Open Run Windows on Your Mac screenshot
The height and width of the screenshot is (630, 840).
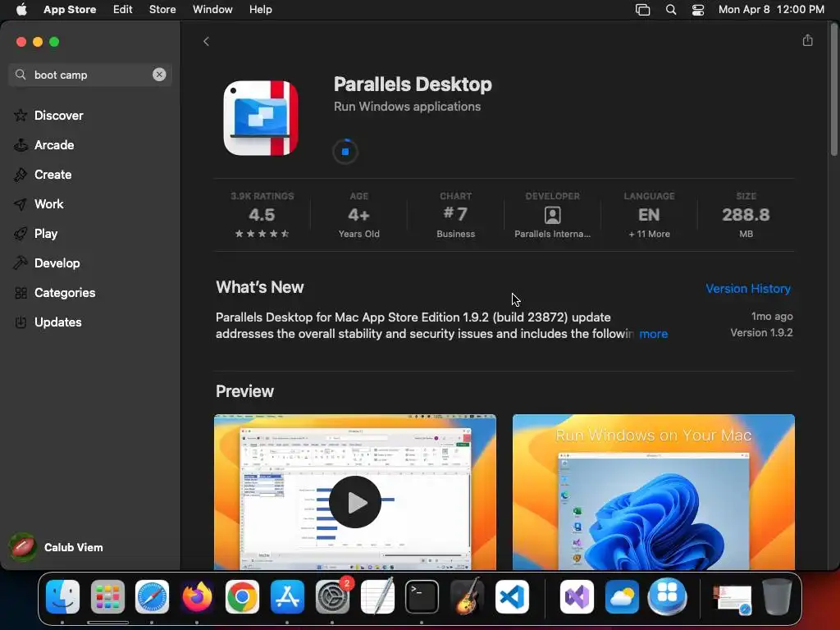tap(653, 492)
